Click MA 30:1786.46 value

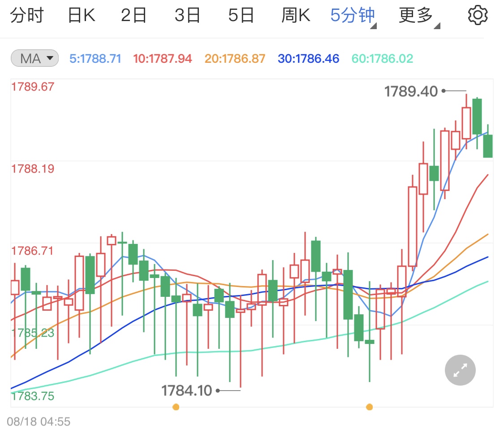point(309,59)
